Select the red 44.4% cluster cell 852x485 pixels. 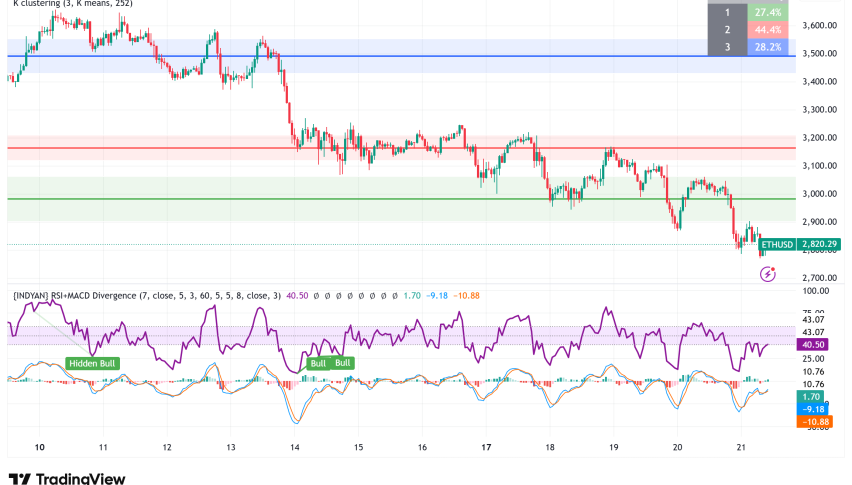(767, 29)
